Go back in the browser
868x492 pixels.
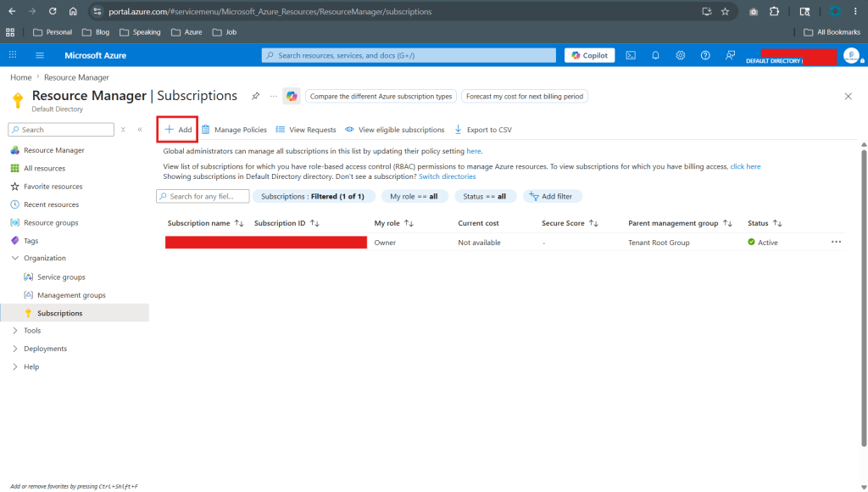(x=12, y=11)
